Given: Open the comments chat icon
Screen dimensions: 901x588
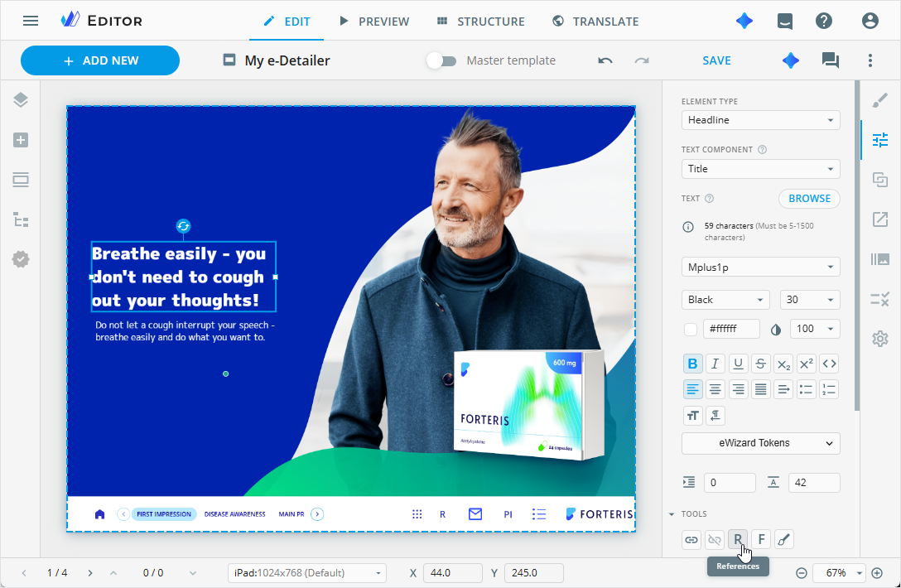Looking at the screenshot, I should tap(831, 60).
